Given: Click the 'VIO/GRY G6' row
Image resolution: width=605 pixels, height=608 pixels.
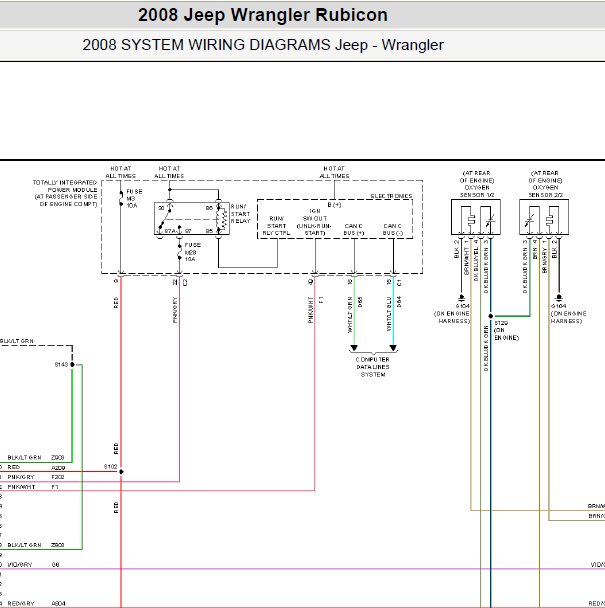Looking at the screenshot, I should click(x=33, y=565).
